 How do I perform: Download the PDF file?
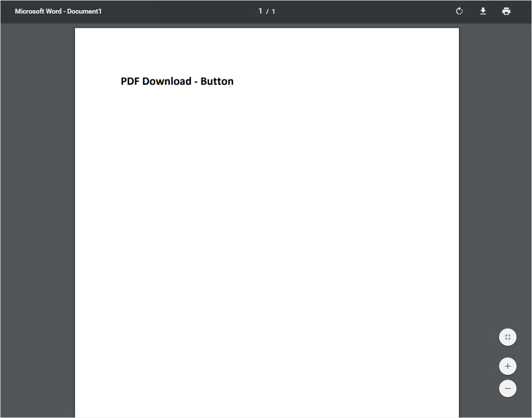pyautogui.click(x=483, y=11)
